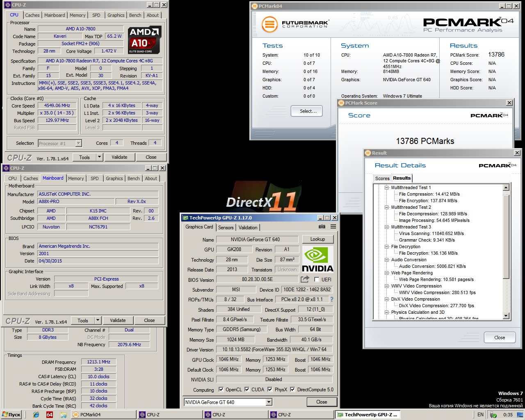Open Windows Explorer folder icon in taskbar
The image size is (525, 420).
coord(63,415)
